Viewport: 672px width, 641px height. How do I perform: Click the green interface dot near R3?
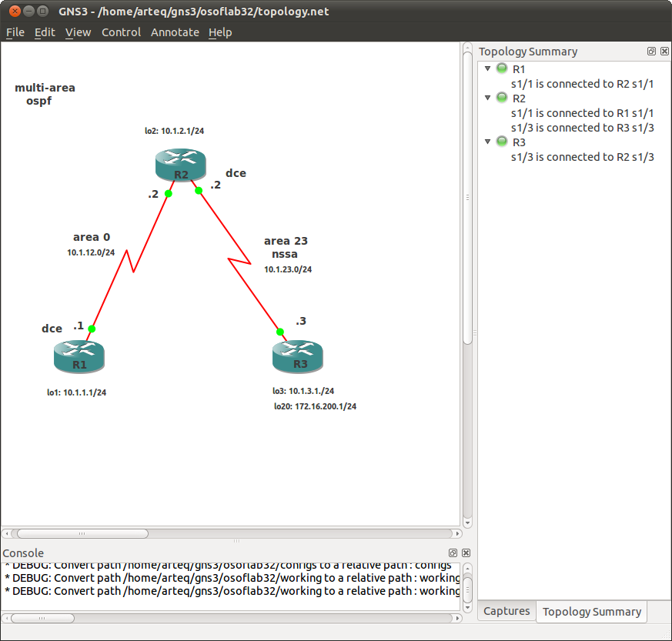[280, 332]
